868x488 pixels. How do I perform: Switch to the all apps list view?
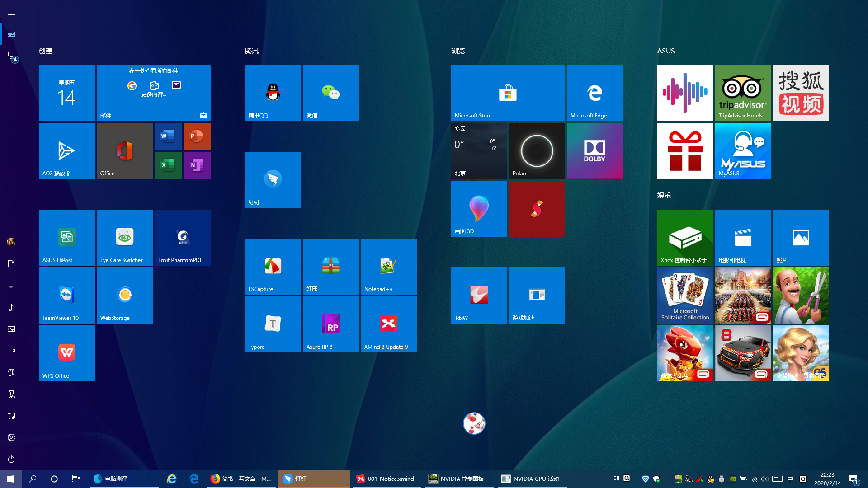pyautogui.click(x=11, y=56)
